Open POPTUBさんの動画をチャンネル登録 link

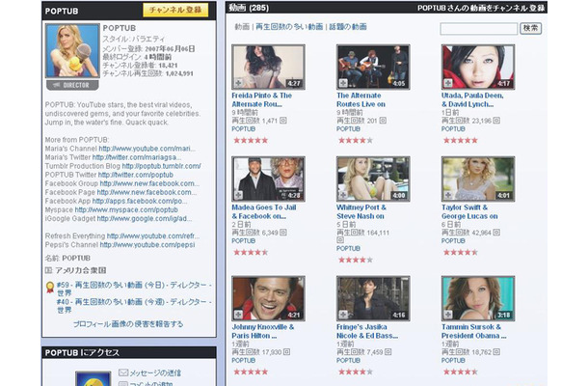481,8
